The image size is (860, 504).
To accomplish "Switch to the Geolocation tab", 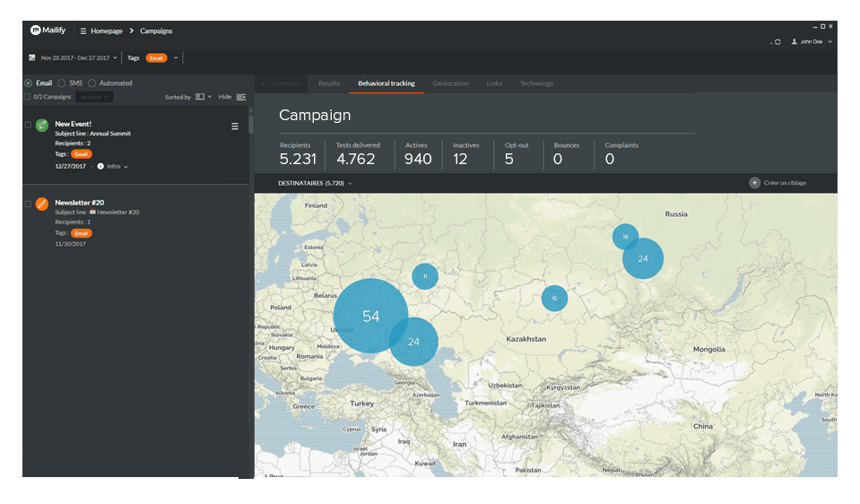I will coord(450,83).
